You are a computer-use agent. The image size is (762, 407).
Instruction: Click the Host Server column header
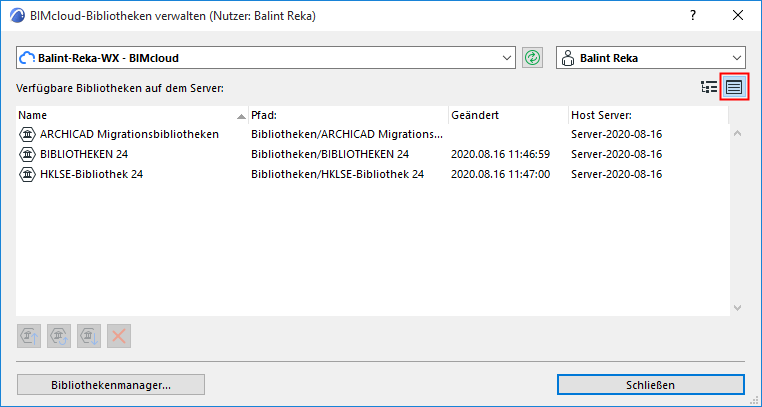click(x=645, y=115)
